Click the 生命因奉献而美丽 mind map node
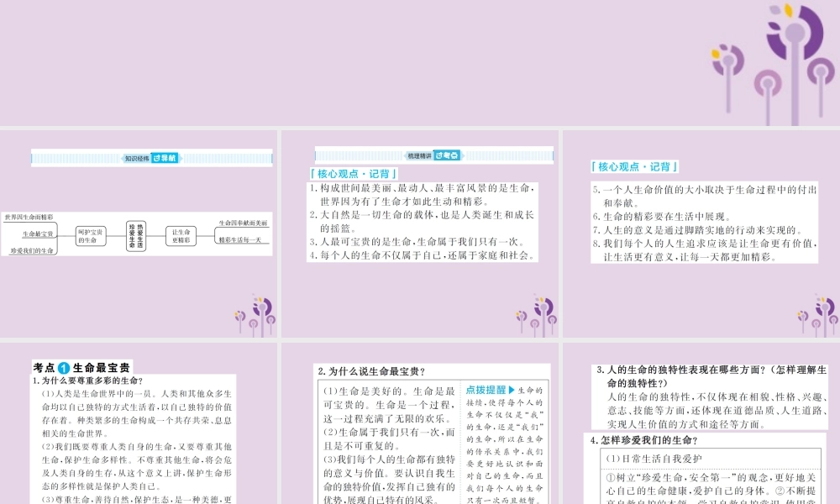The height and width of the screenshot is (504, 840). click(x=243, y=223)
